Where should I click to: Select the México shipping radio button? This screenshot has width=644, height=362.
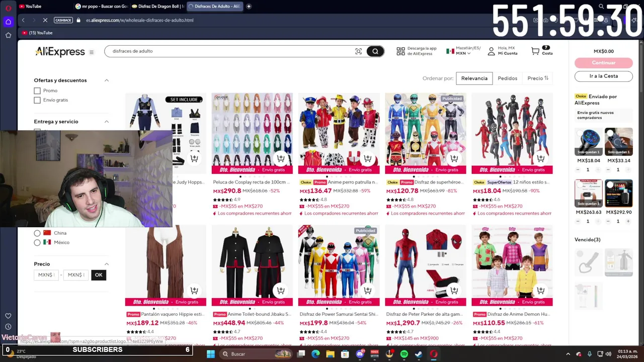37,242
